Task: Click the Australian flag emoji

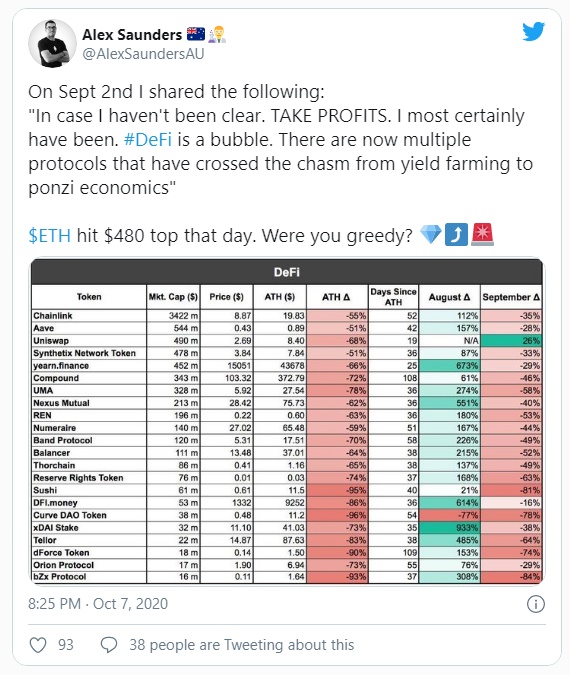Action: [196, 34]
